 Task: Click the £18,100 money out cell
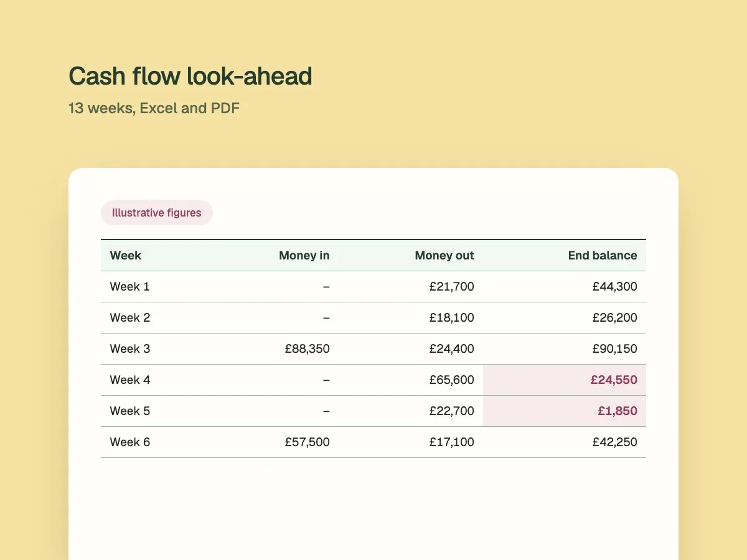point(452,318)
